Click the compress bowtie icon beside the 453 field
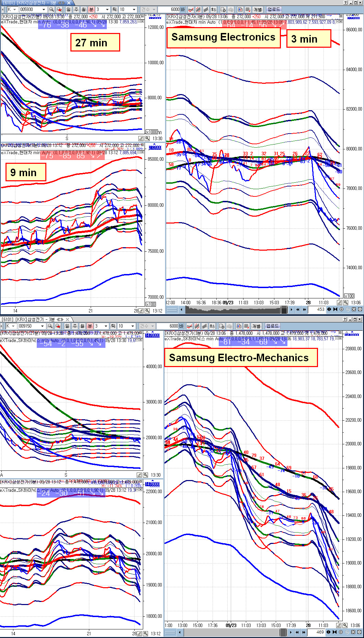 pos(335,309)
